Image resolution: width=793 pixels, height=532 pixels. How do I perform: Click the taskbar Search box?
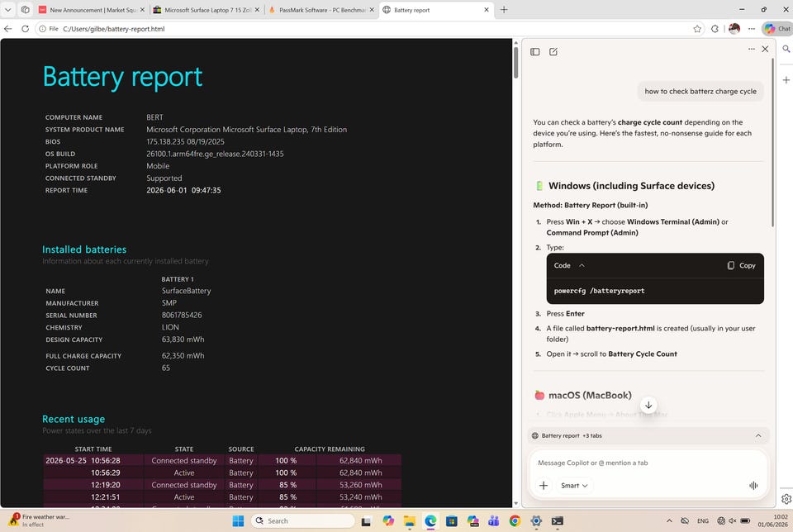[x=302, y=521]
